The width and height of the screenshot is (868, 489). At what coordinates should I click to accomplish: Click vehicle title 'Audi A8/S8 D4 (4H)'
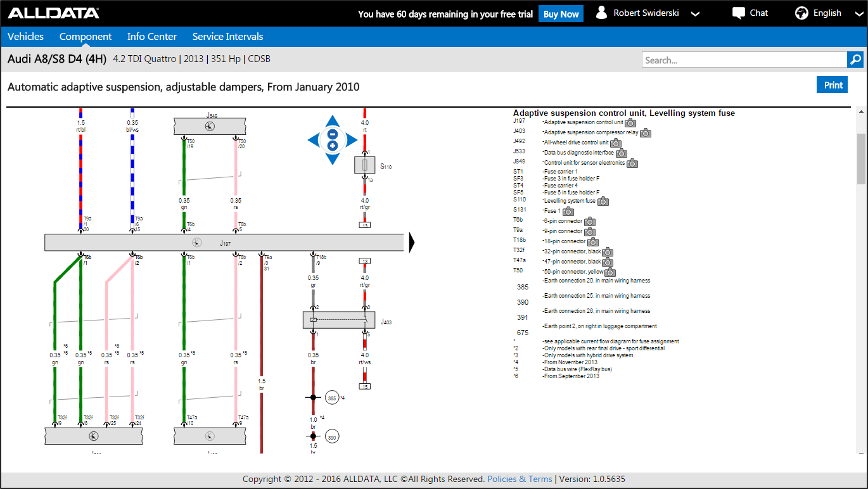coord(57,59)
